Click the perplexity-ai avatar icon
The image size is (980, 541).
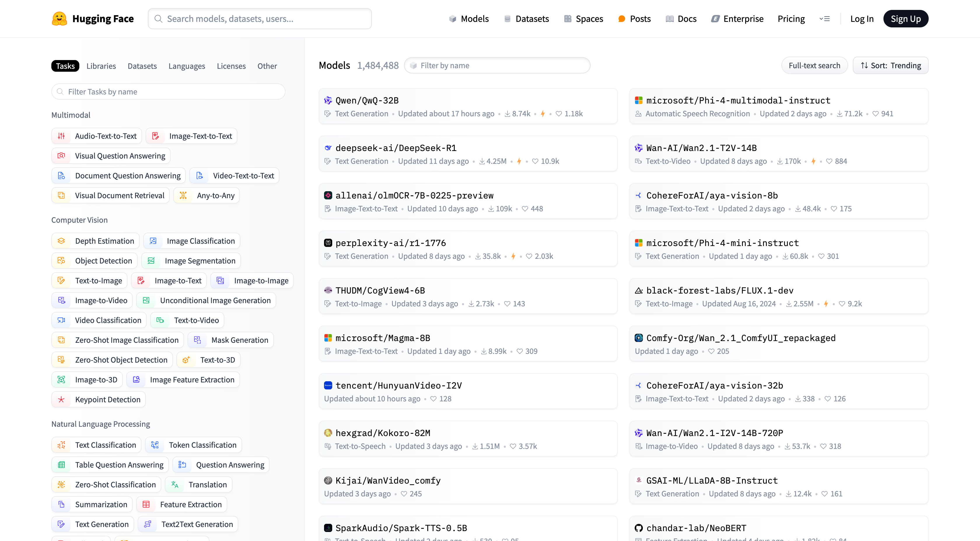click(x=328, y=243)
